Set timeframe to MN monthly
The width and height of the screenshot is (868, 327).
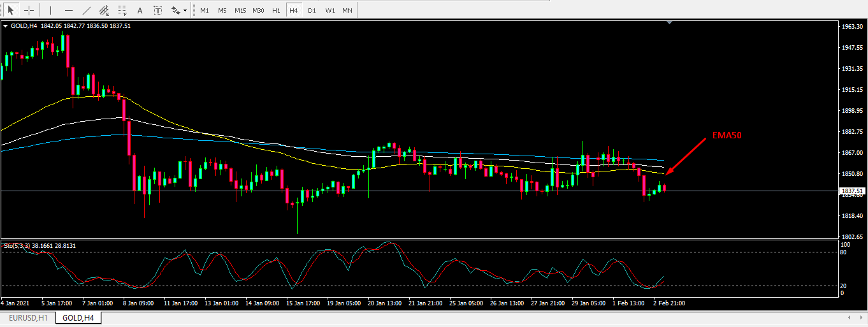[x=347, y=10]
